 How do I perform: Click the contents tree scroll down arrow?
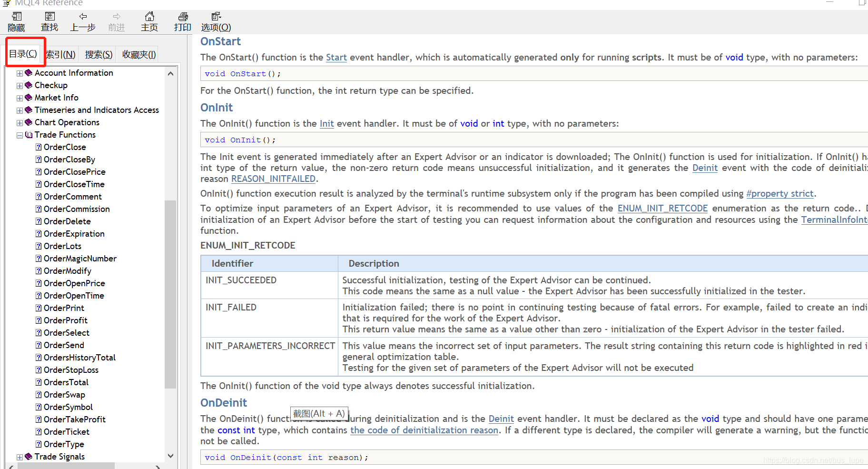tap(170, 456)
